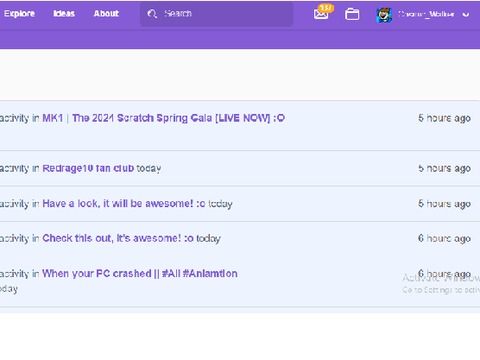Open 'Check this out, It's awesome!' link
This screenshot has width=480, height=360.
click(118, 238)
